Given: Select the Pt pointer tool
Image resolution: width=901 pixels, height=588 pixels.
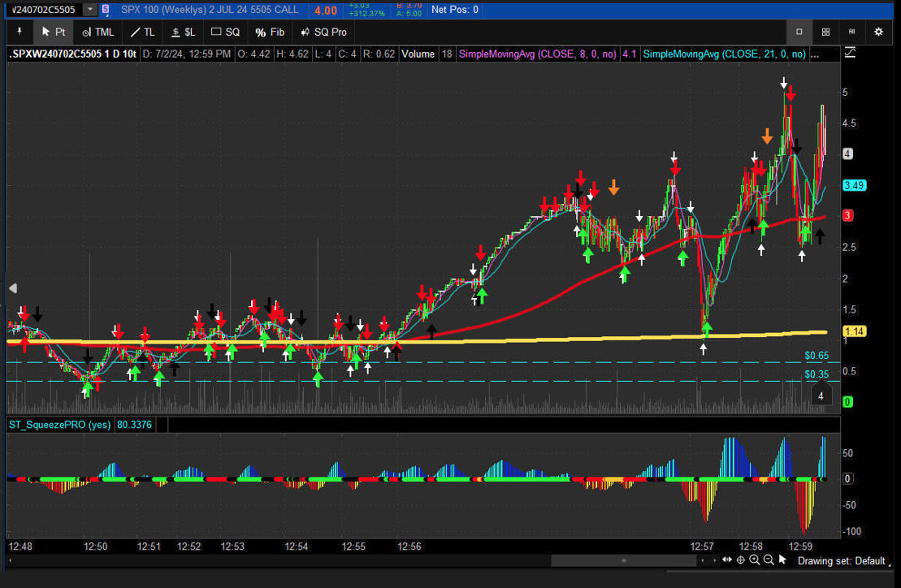Looking at the screenshot, I should (54, 32).
